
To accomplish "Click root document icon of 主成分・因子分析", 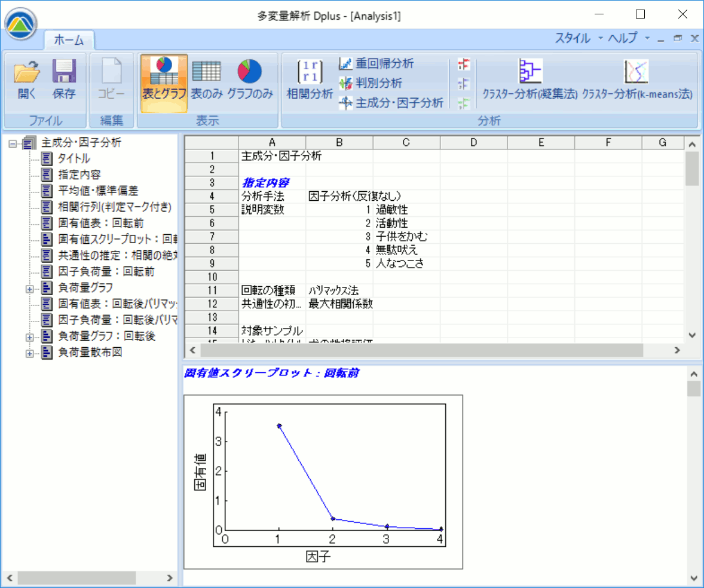I will [x=29, y=143].
